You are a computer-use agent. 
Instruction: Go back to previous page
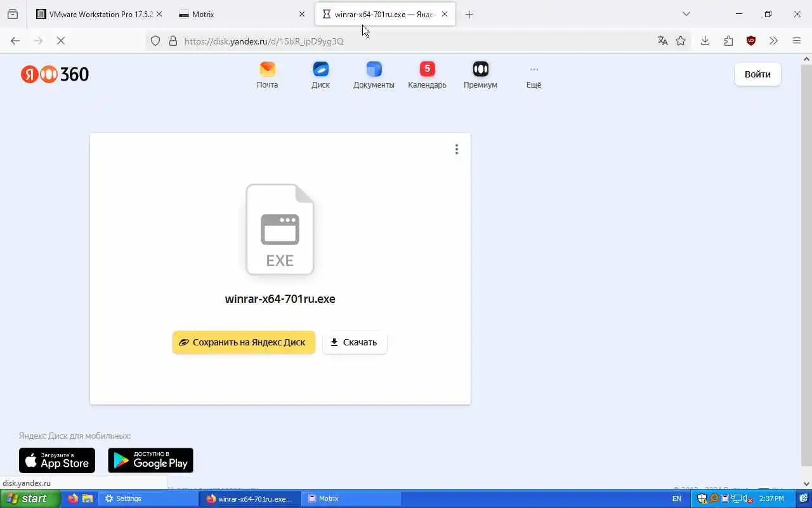(15, 41)
